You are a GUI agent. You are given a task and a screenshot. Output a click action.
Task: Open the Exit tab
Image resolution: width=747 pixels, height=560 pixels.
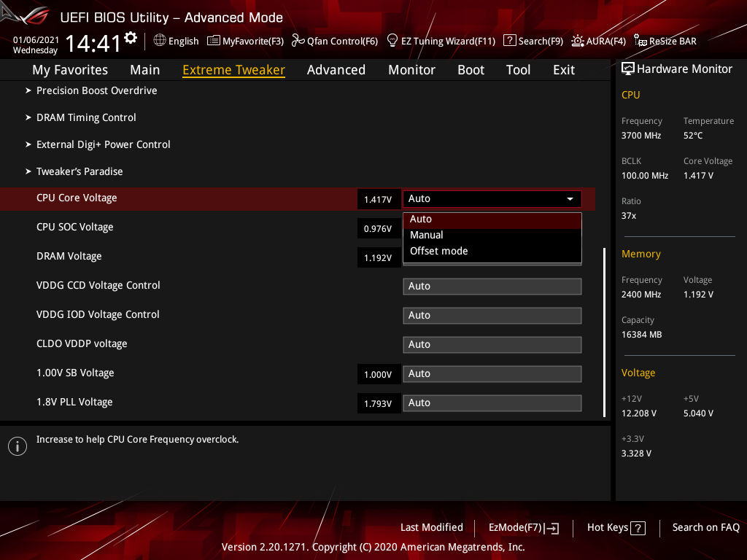coord(564,70)
